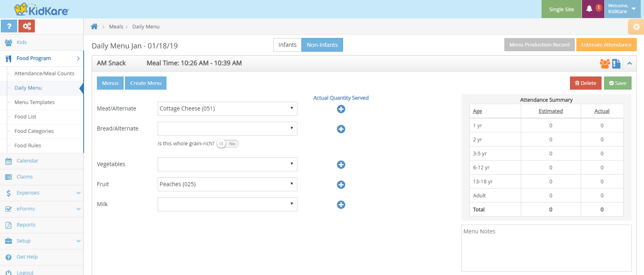Add quantity served for Meat/Alternate

tap(341, 109)
